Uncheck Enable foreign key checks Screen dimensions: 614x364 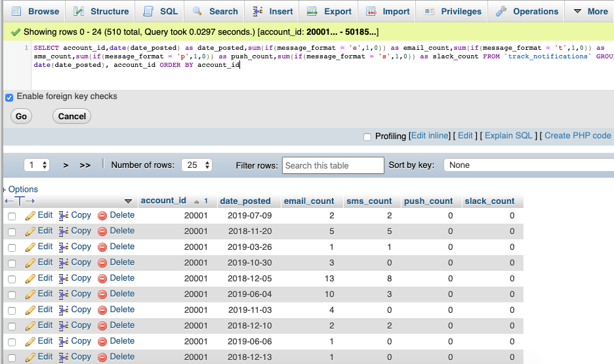[x=9, y=97]
